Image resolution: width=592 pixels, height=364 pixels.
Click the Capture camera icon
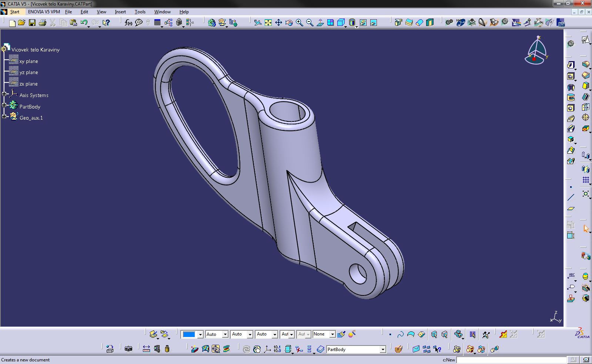click(x=128, y=349)
